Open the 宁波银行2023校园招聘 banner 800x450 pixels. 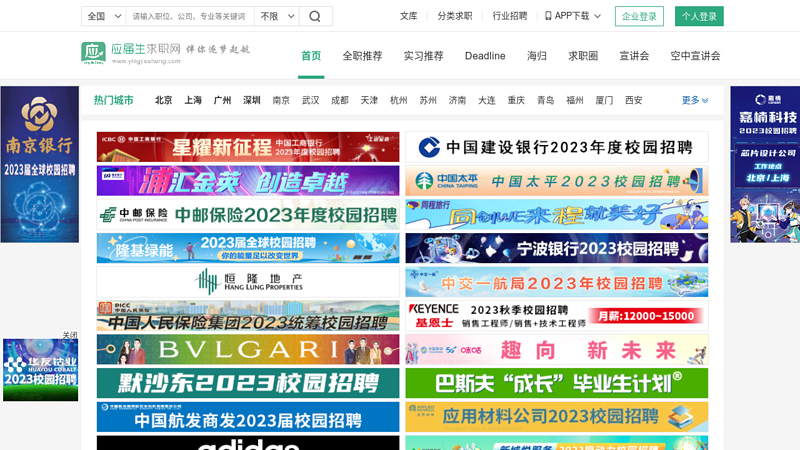(x=557, y=248)
